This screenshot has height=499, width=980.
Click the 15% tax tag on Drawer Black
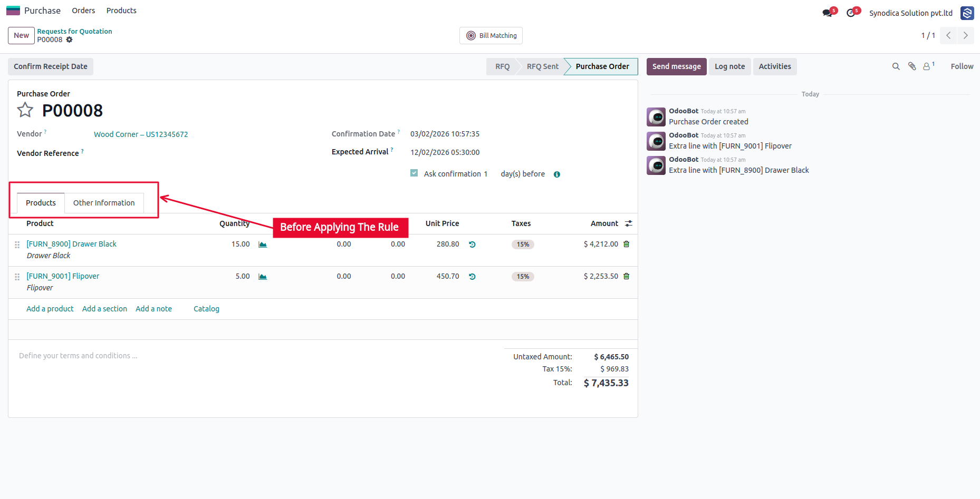click(x=523, y=244)
